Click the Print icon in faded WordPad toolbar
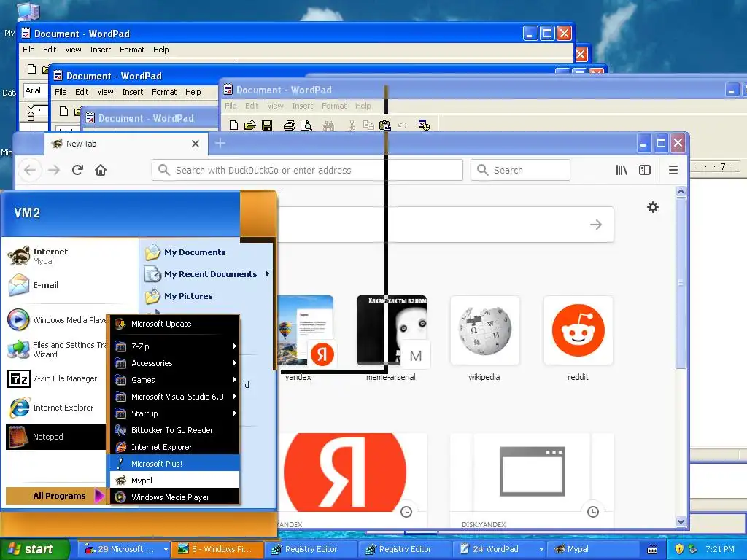Image resolution: width=747 pixels, height=560 pixels. point(289,125)
